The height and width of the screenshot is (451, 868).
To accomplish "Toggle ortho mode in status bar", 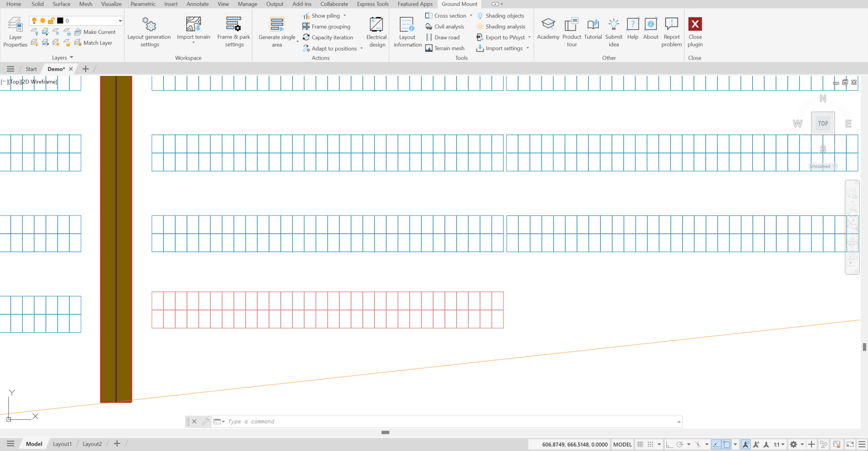I will [669, 444].
